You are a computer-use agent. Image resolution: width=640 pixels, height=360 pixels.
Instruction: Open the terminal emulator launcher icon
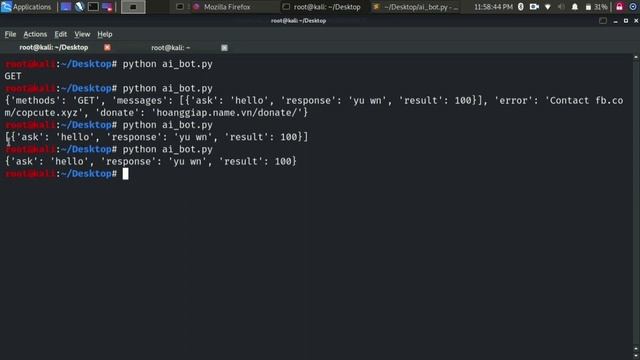[93, 7]
